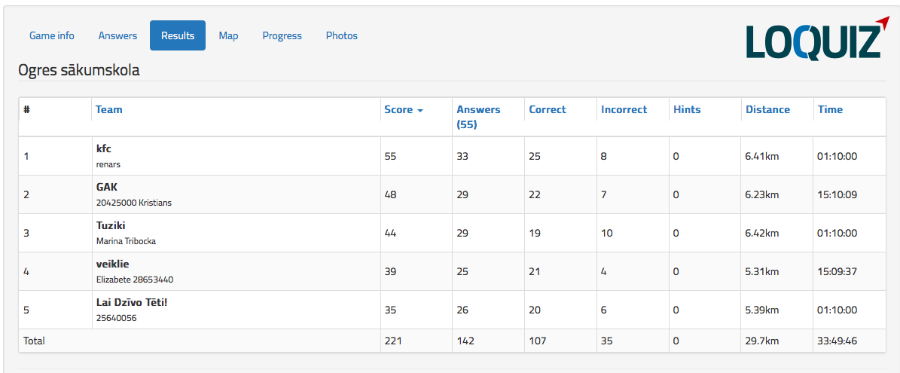Sort by Incorrect column header
Screen dimensions: 900x373
click(x=624, y=110)
